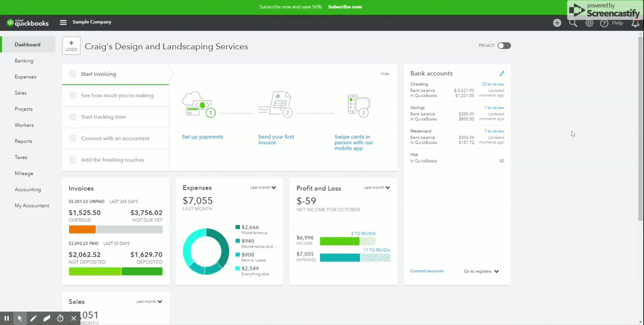Click the Connect accounts link
644x325 pixels.
pyautogui.click(x=427, y=271)
